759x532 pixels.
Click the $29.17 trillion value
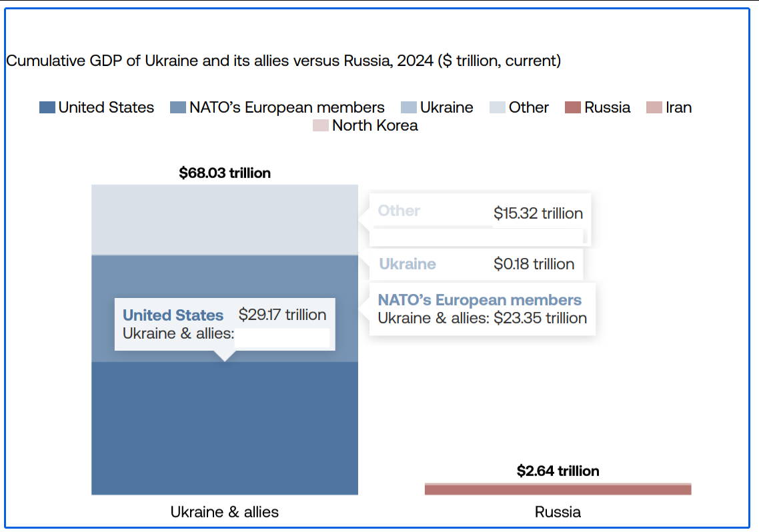(x=282, y=315)
